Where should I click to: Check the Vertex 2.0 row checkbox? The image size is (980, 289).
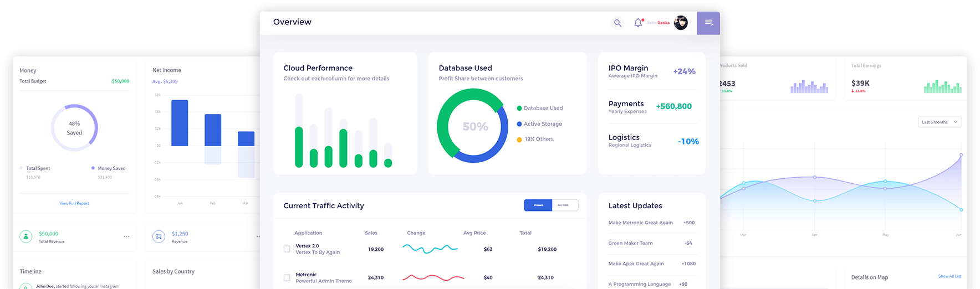[287, 249]
